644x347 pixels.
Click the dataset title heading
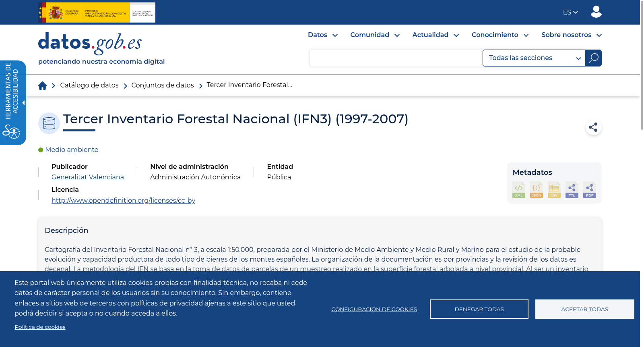pos(235,119)
